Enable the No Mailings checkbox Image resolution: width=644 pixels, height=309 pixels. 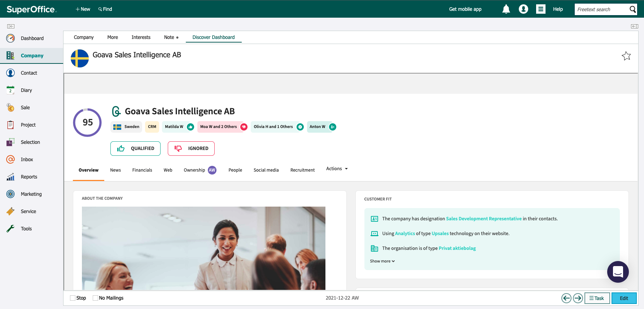coord(95,298)
